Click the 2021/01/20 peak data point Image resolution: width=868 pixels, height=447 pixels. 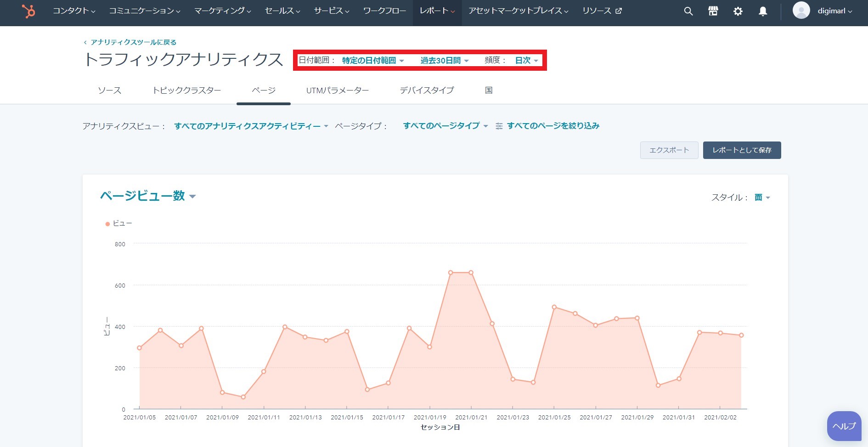451,273
